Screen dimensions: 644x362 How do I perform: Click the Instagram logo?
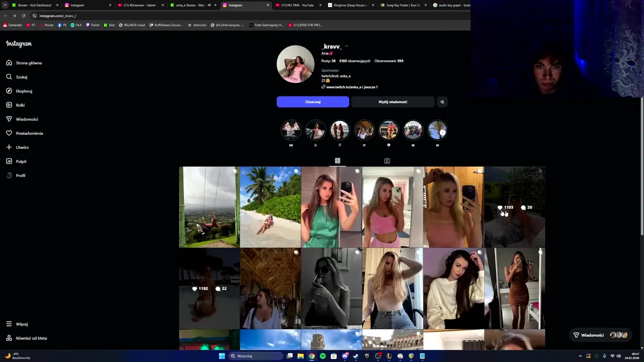tap(19, 44)
